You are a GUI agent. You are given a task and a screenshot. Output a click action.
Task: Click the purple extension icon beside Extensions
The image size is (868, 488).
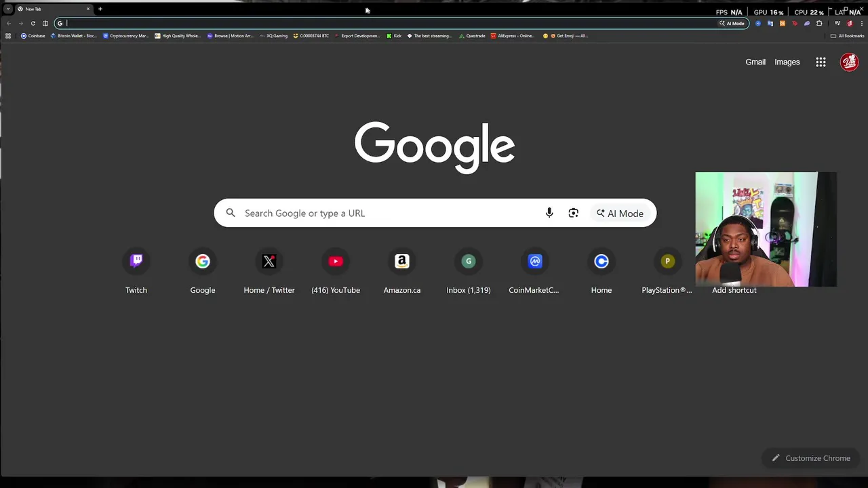(807, 23)
